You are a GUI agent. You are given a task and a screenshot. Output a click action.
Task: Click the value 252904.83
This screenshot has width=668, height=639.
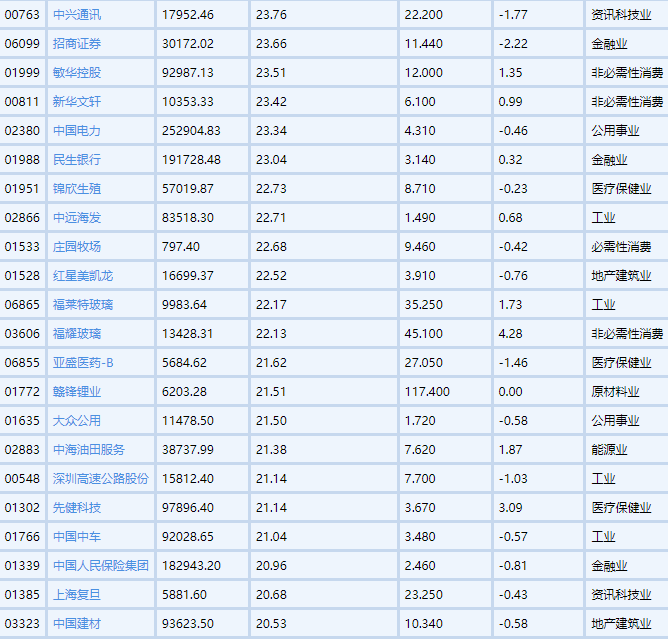[191, 131]
